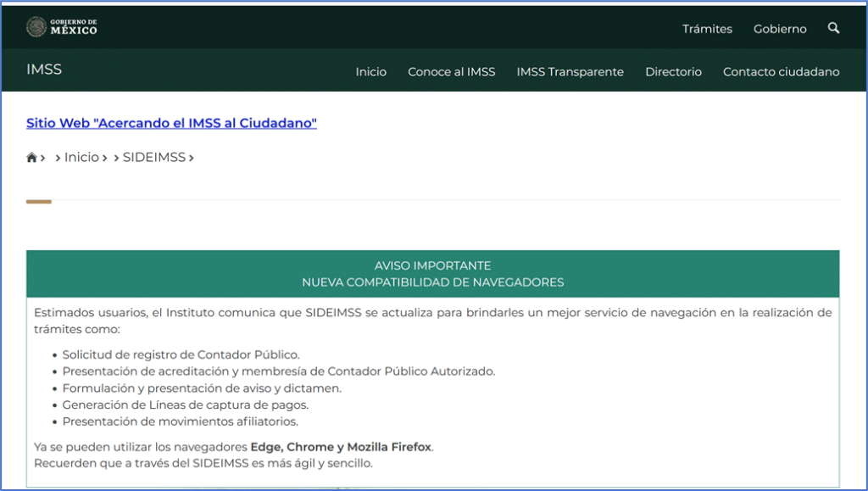Image resolution: width=868 pixels, height=491 pixels.
Task: Open Directorio menu item
Action: pos(673,72)
